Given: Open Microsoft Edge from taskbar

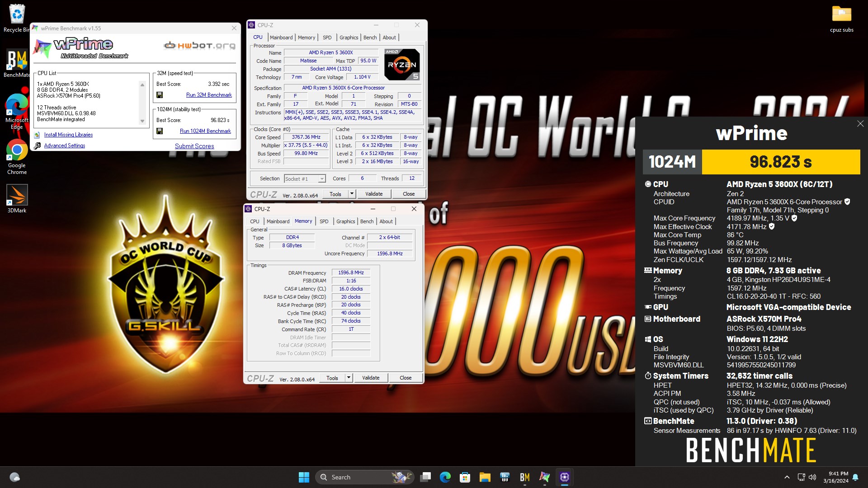Looking at the screenshot, I should pyautogui.click(x=445, y=477).
